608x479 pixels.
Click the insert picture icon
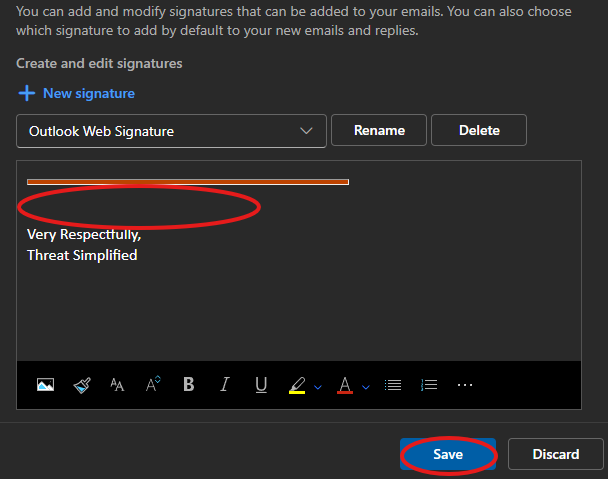pos(45,385)
